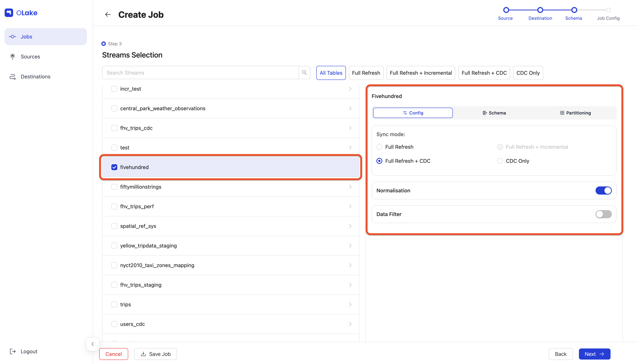The image size is (637, 364).
Task: Click the Next button
Action: coord(594,354)
